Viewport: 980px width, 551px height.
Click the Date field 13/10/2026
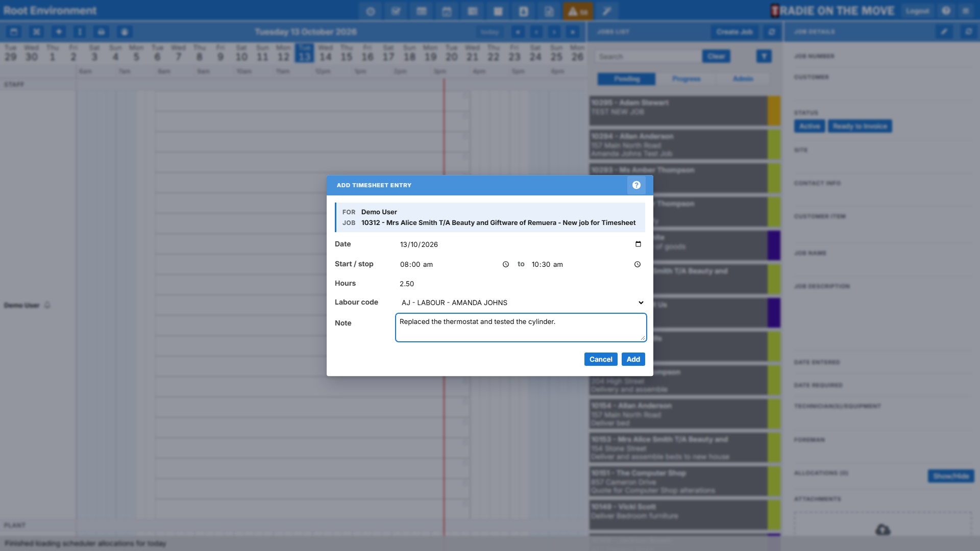coord(521,244)
